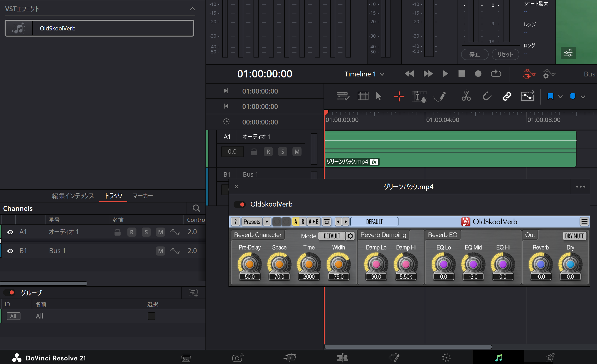
Task: Select the range selection hand tool
Action: pos(419,97)
